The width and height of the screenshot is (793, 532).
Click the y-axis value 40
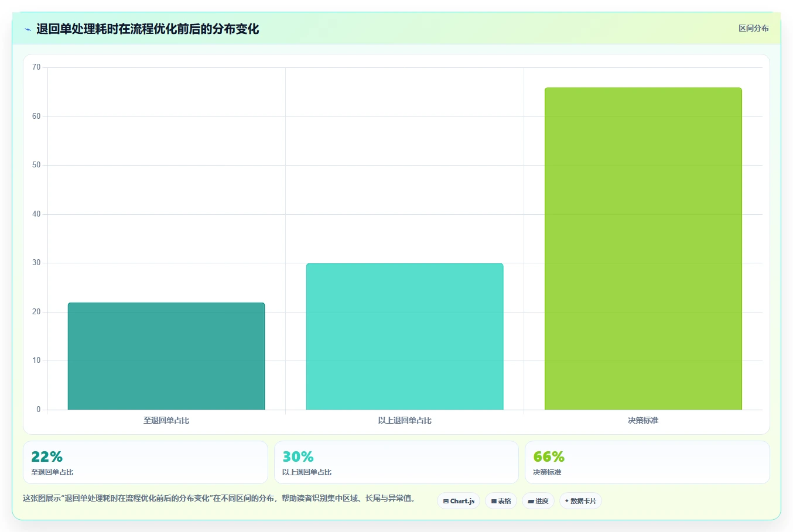click(36, 214)
